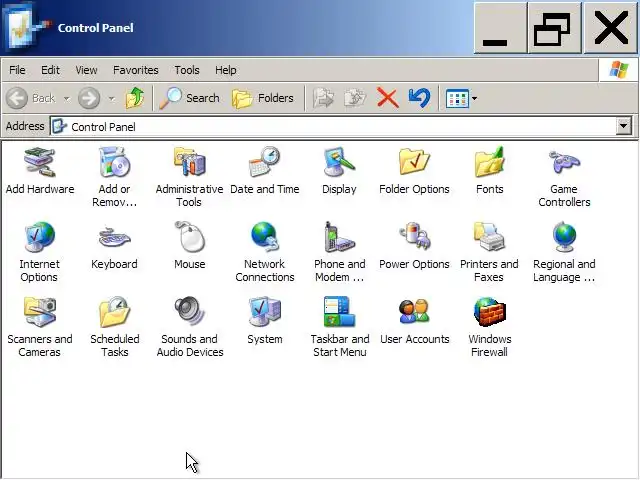Open Folder Options
This screenshot has height=480, width=640.
point(414,171)
